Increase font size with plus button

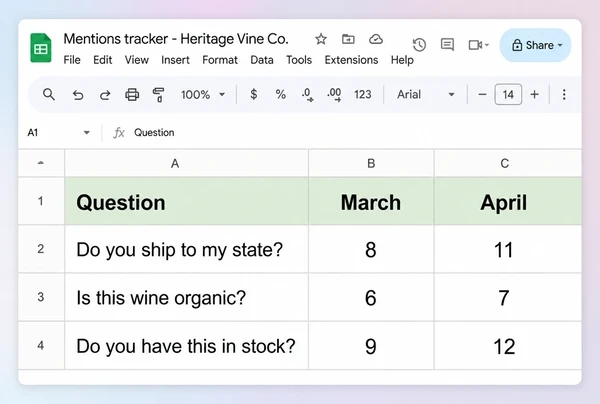point(535,94)
